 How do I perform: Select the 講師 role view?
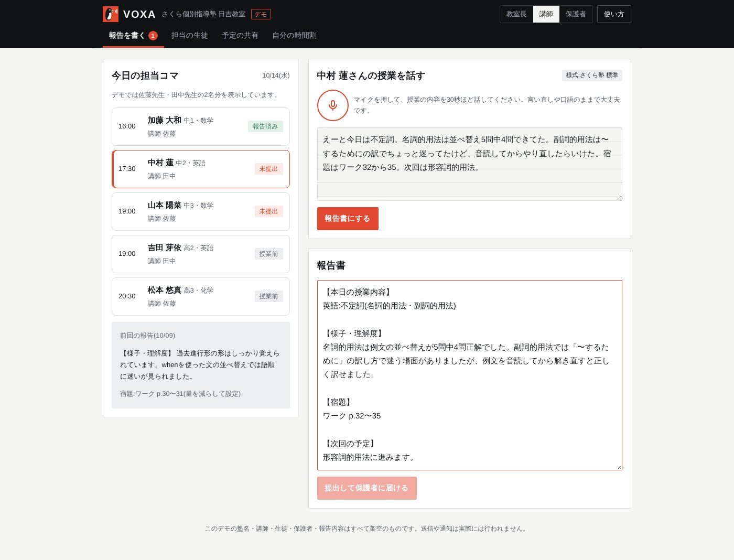point(546,14)
